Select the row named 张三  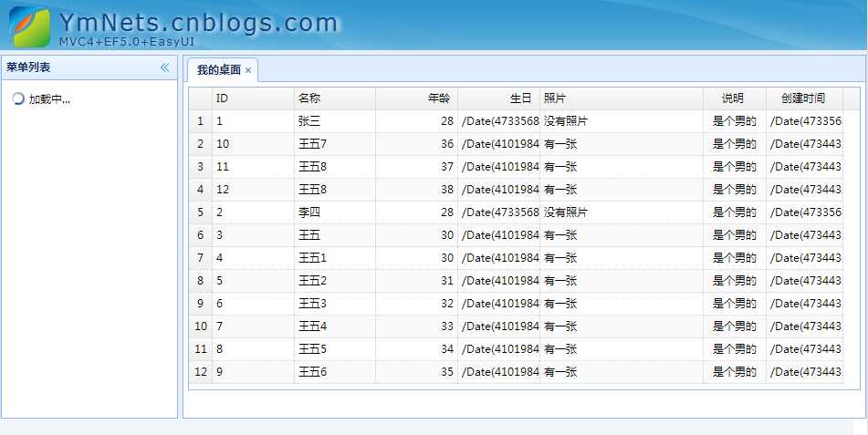[x=516, y=121]
